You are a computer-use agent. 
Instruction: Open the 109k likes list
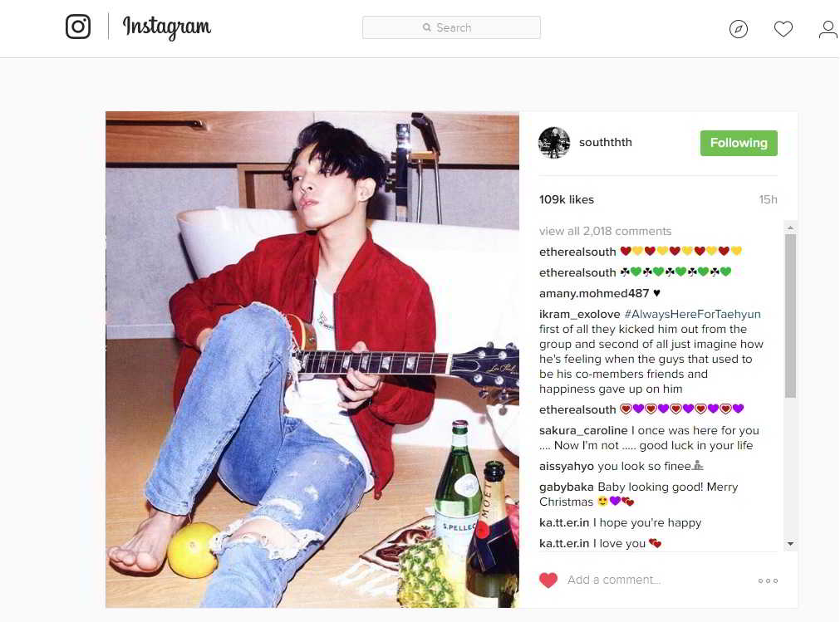pyautogui.click(x=567, y=199)
